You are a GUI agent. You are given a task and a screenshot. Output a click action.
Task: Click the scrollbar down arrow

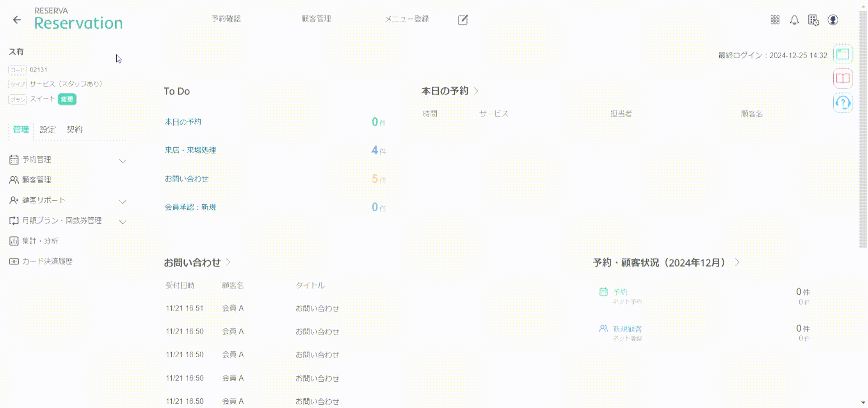point(863,403)
